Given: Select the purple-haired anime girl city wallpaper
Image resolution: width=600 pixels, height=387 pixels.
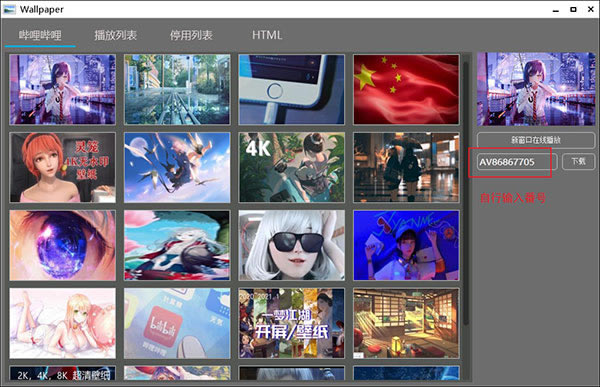Looking at the screenshot, I should click(x=62, y=90).
